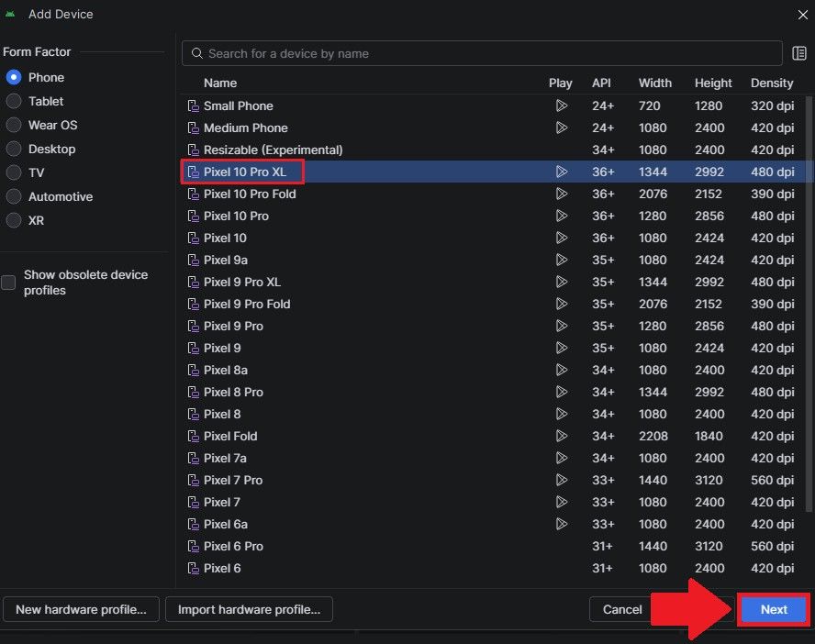The width and height of the screenshot is (815, 644).
Task: Sort devices by Width column
Action: [x=655, y=83]
